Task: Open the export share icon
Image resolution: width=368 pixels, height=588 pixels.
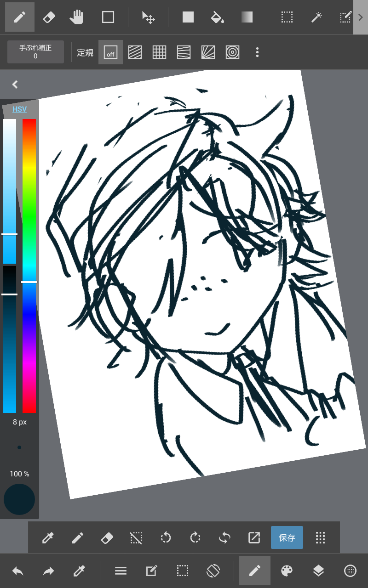Action: pyautogui.click(x=254, y=537)
